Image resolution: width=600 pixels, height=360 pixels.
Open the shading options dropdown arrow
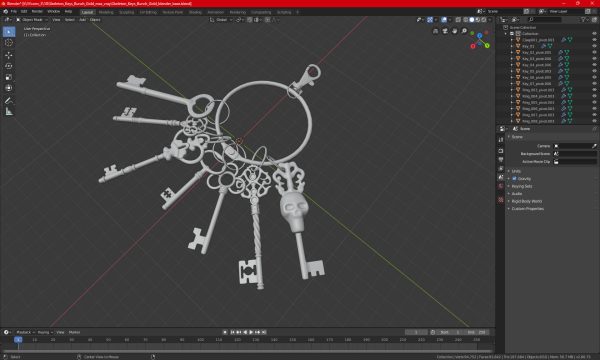[490, 20]
